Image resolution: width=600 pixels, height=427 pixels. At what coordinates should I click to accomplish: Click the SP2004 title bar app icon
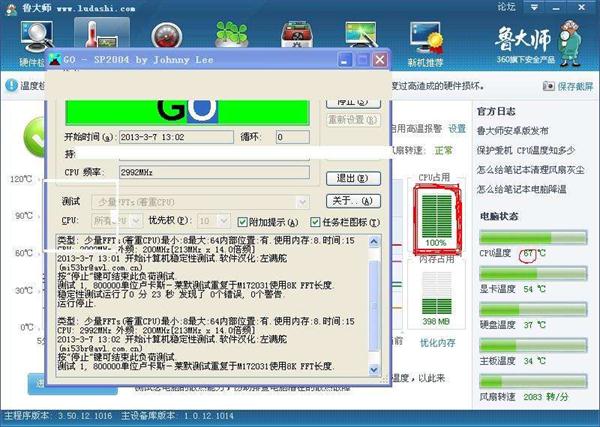[55, 59]
